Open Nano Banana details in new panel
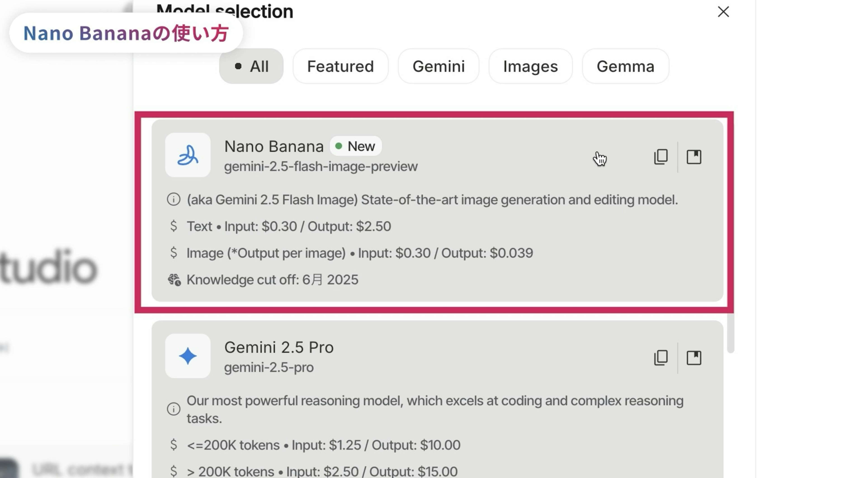This screenshot has width=868, height=478. pos(694,157)
